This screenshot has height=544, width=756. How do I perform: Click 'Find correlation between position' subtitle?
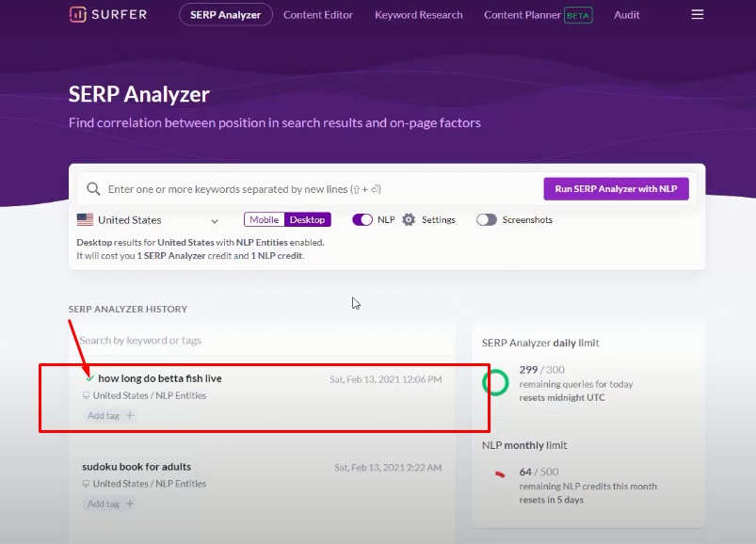pyautogui.click(x=274, y=123)
